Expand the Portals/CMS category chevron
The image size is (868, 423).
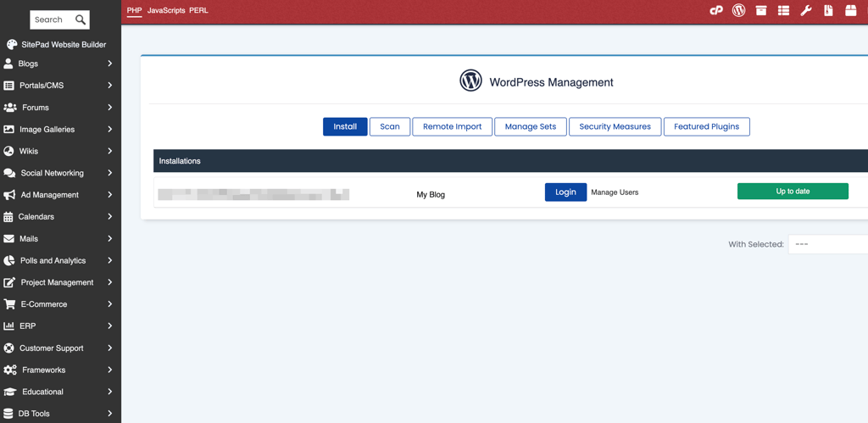(x=109, y=86)
